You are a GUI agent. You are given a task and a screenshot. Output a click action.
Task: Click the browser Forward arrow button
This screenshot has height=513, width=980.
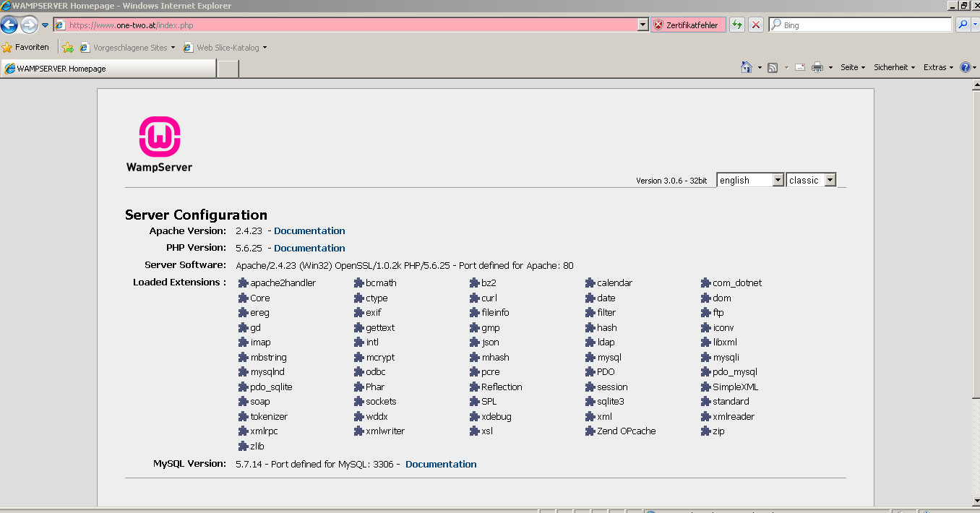(x=29, y=25)
